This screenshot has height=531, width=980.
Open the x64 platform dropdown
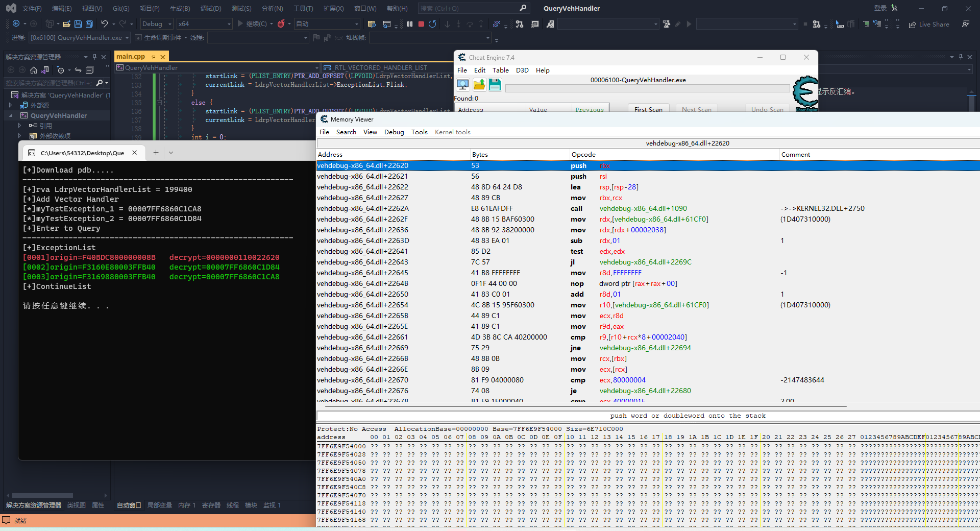coord(204,24)
